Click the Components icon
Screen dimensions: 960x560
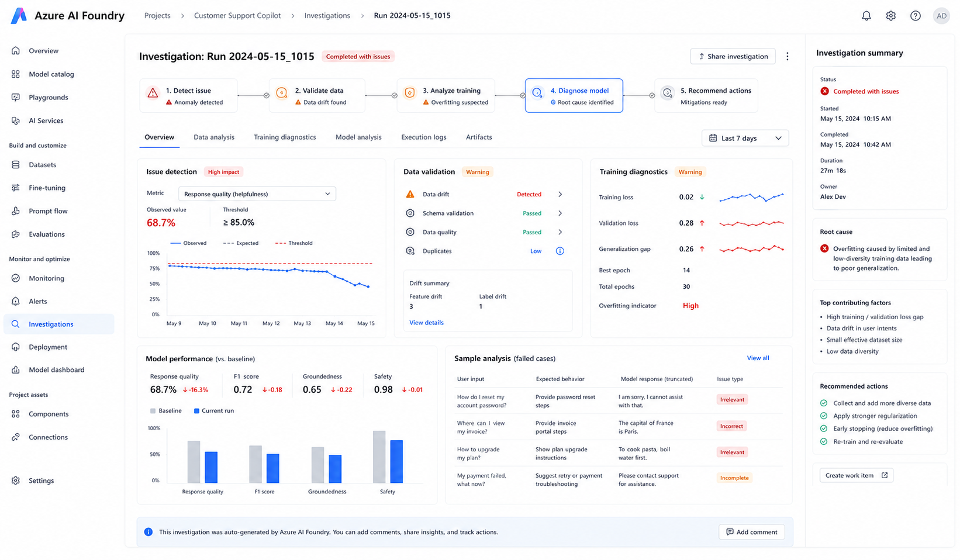click(x=16, y=414)
